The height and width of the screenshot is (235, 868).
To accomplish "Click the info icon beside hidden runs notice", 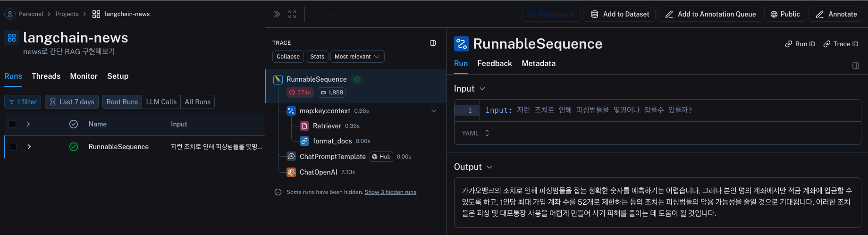I will [278, 192].
